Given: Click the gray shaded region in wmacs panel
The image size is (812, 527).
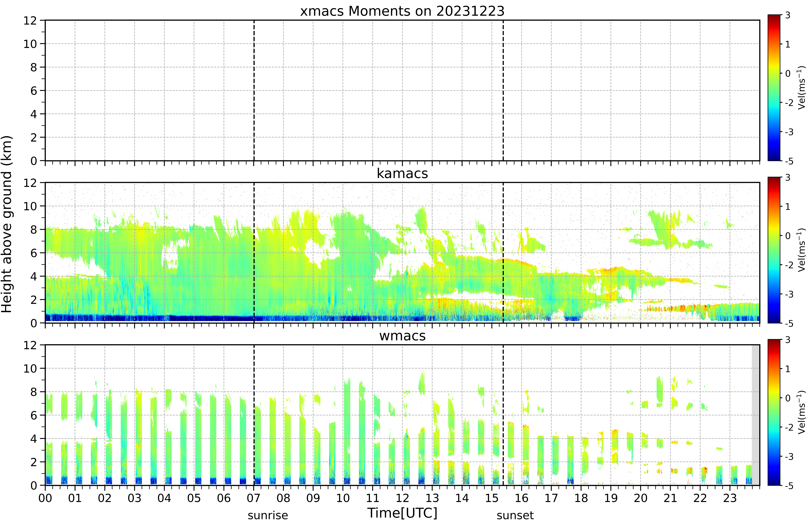Looking at the screenshot, I should (756, 415).
